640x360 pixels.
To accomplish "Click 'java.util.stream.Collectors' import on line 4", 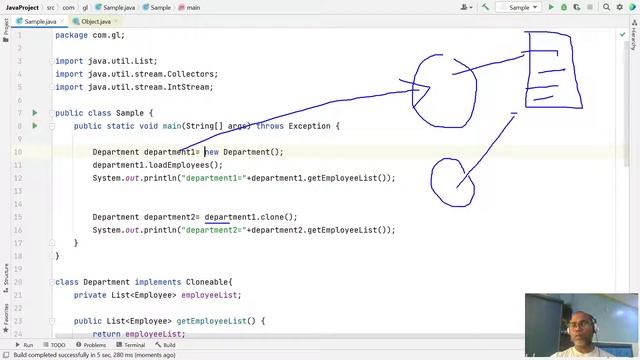I will [x=151, y=74].
